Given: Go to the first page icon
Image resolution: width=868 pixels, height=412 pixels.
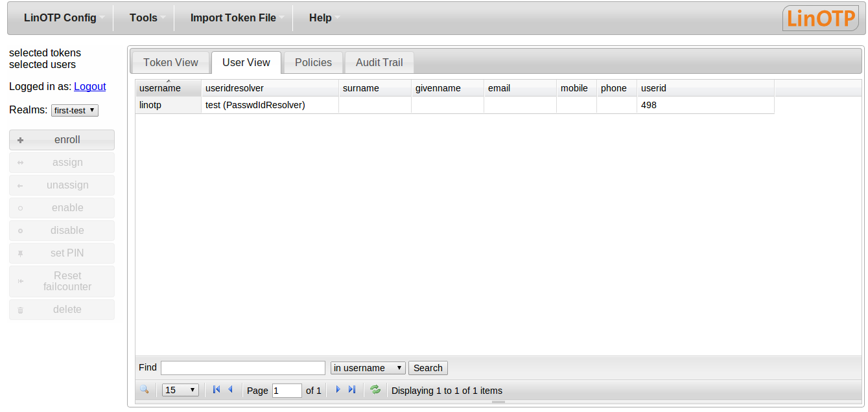Looking at the screenshot, I should [x=217, y=389].
